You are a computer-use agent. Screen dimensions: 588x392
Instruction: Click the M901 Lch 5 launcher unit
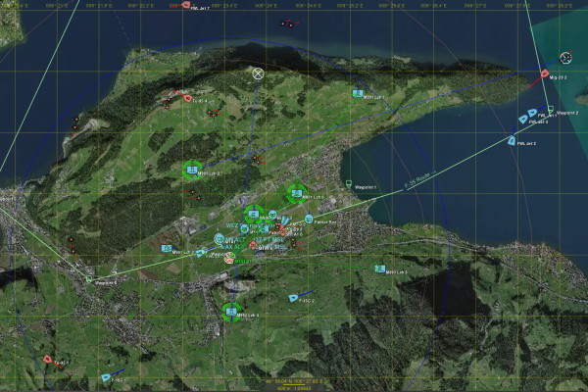click(380, 269)
